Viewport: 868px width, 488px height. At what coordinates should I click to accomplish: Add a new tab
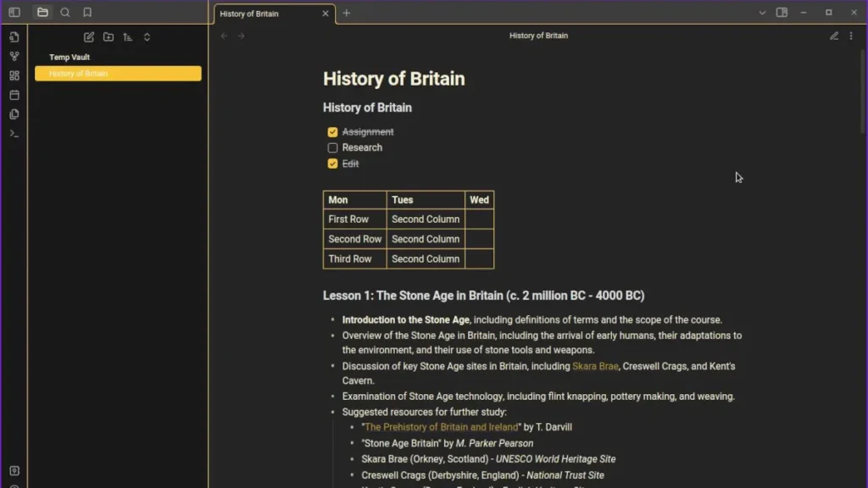[347, 13]
